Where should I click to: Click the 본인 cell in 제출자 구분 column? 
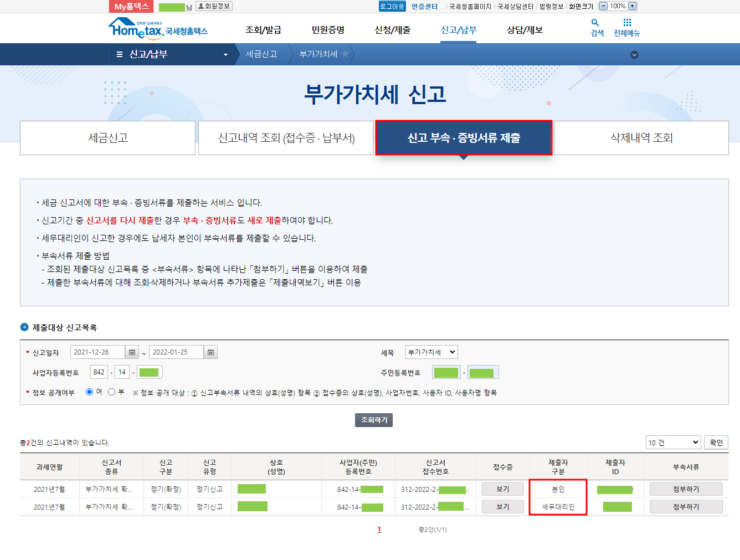558,490
